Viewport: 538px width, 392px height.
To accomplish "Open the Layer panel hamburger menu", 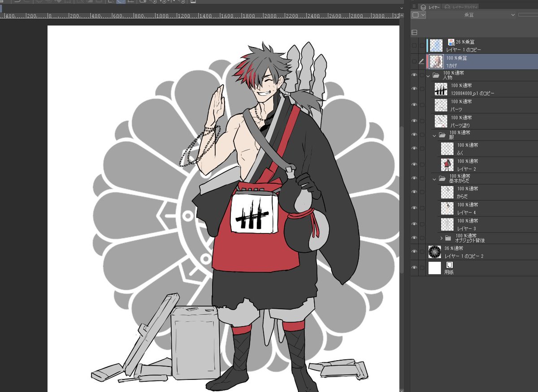I will pos(414,7).
